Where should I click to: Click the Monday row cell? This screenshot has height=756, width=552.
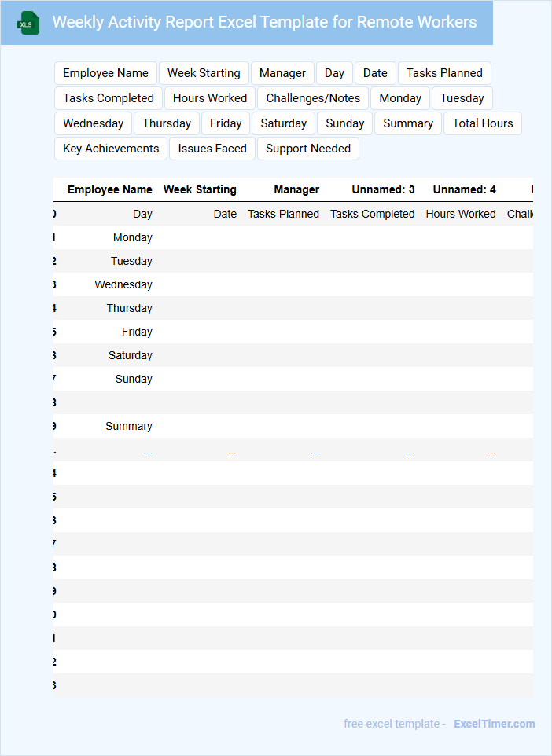133,237
